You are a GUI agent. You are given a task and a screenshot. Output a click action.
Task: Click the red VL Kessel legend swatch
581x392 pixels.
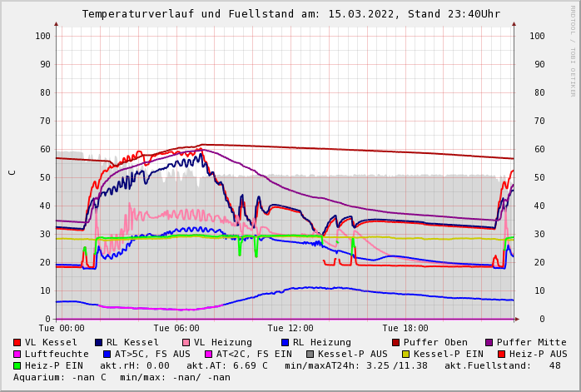pyautogui.click(x=17, y=343)
